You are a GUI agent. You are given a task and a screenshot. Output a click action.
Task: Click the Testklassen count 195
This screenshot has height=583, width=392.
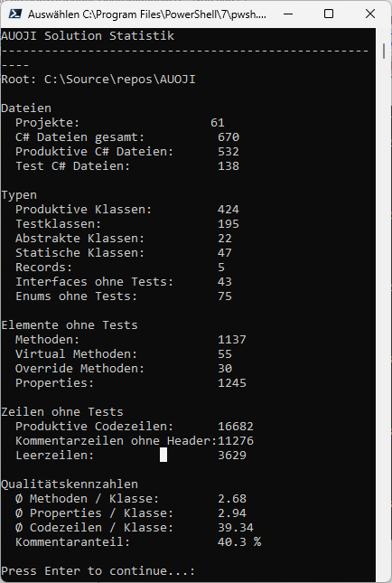[x=229, y=224]
